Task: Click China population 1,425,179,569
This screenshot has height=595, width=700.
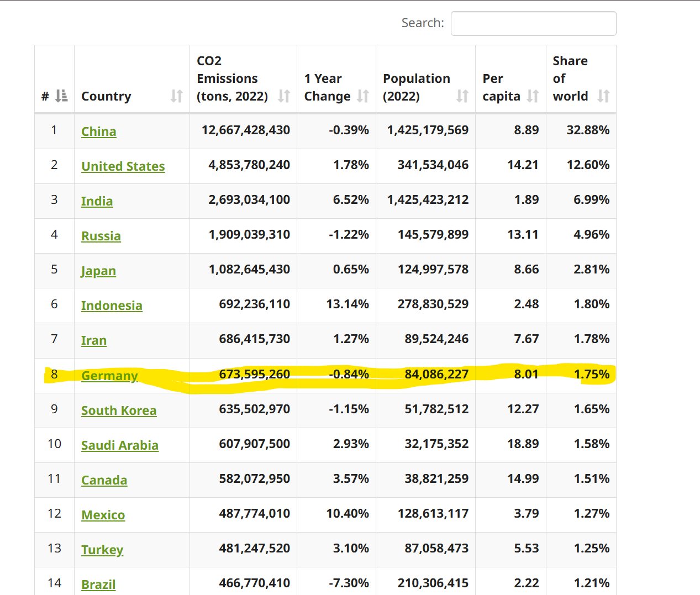Action: 428,130
